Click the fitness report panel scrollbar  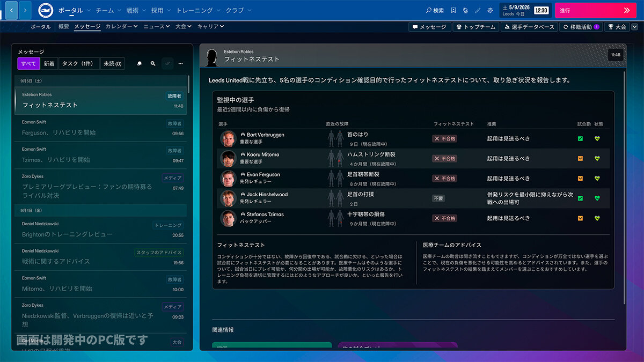coord(624,188)
